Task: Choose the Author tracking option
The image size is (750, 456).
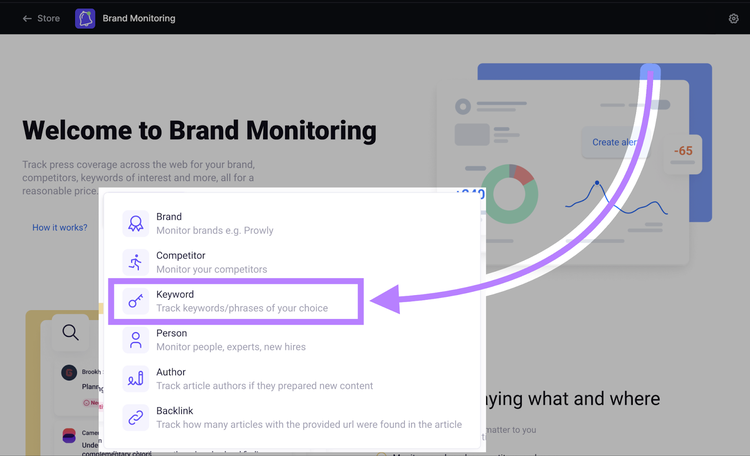Action: (x=292, y=378)
